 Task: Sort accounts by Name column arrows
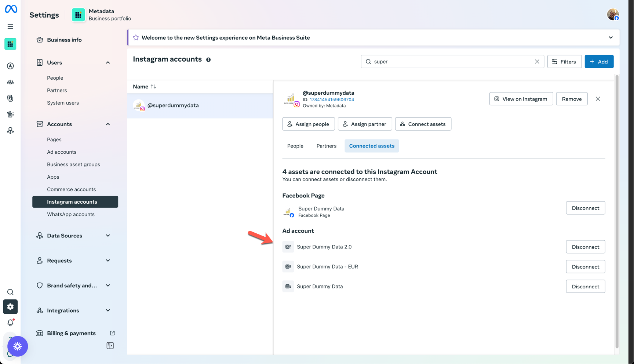coord(153,87)
